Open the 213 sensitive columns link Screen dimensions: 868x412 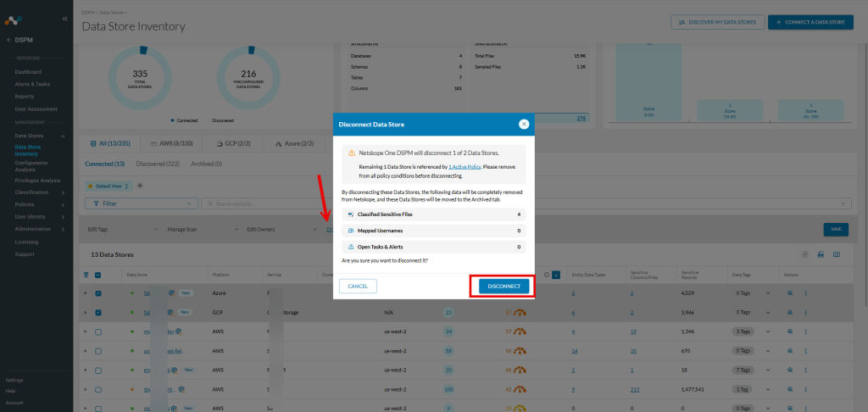pos(634,389)
